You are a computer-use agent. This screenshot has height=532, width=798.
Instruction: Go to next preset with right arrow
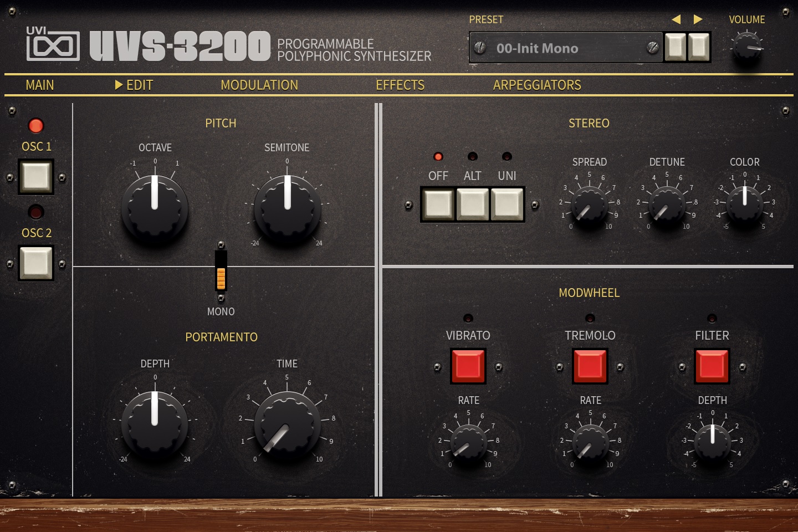click(698, 19)
